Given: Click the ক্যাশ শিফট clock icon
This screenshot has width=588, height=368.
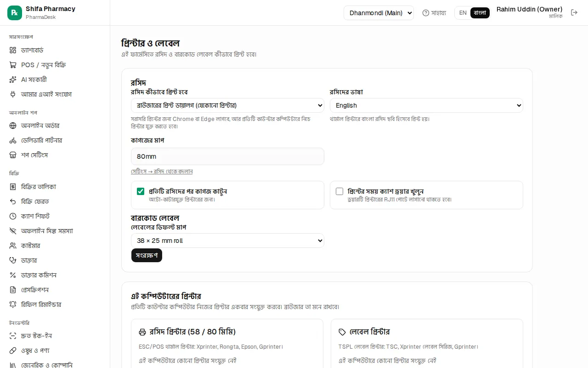Looking at the screenshot, I should [13, 216].
